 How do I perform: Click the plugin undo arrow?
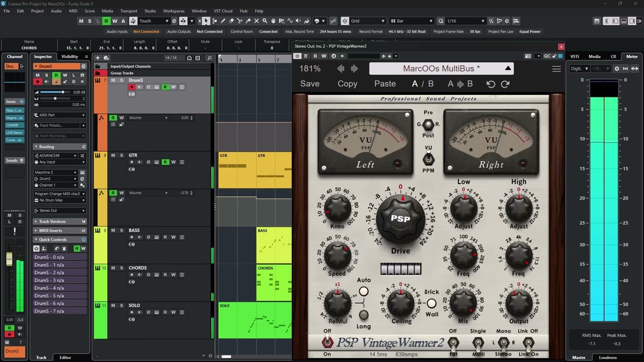point(491,84)
